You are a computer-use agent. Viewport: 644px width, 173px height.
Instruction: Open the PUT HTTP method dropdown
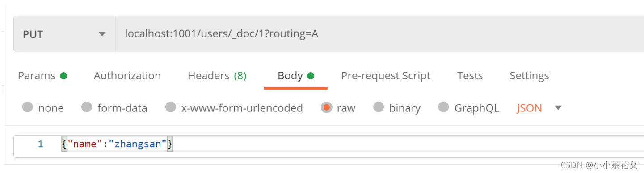65,34
